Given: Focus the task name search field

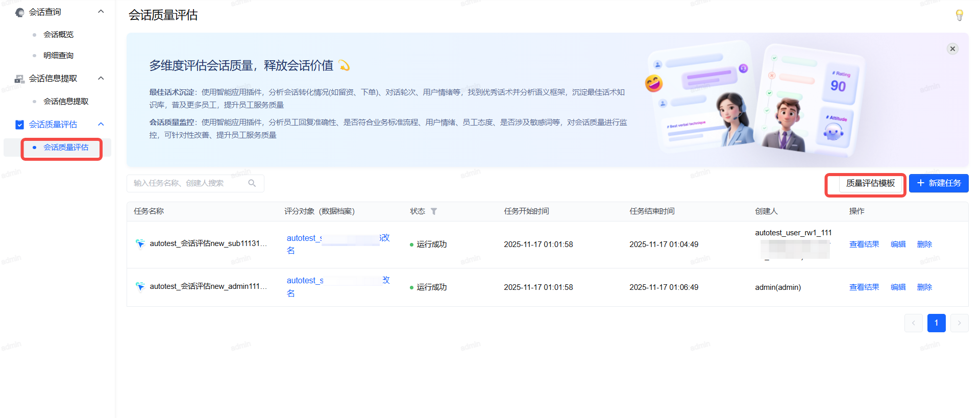Looking at the screenshot, I should click(x=189, y=183).
